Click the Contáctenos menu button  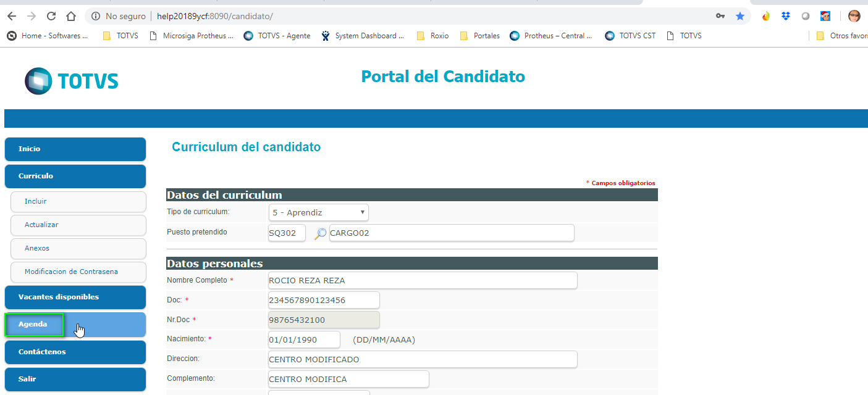tap(75, 352)
